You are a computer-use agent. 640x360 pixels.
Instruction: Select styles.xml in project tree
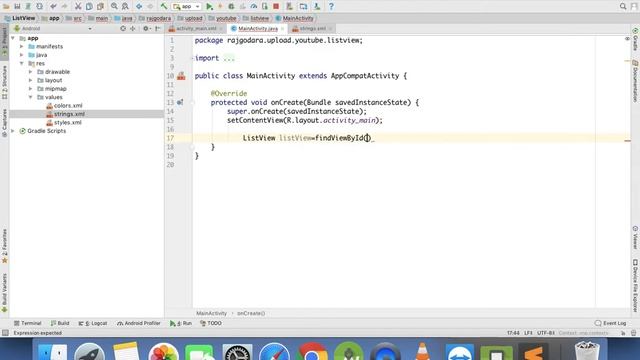click(64, 122)
